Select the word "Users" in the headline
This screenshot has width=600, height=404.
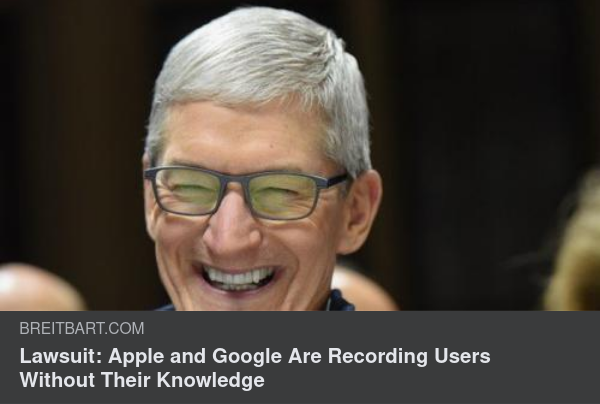point(462,356)
